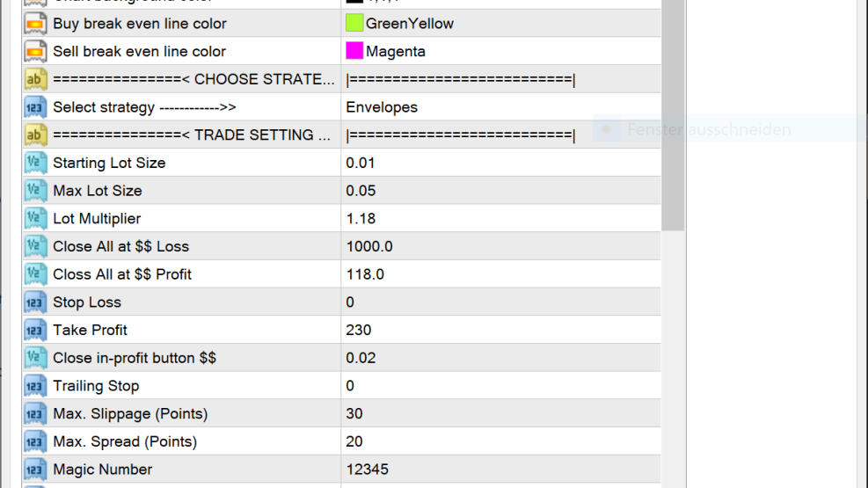The height and width of the screenshot is (488, 868).
Task: Select the Max. Spread (Points) value 20
Action: (354, 441)
